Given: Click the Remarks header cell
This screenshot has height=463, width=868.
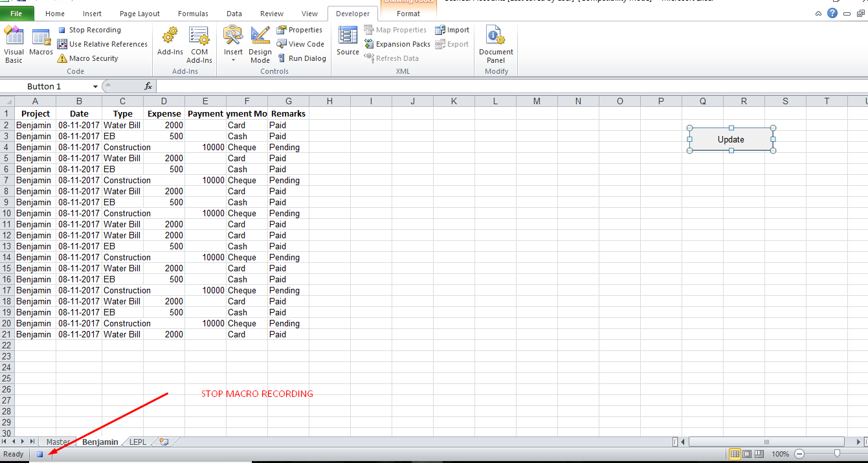Looking at the screenshot, I should click(288, 113).
